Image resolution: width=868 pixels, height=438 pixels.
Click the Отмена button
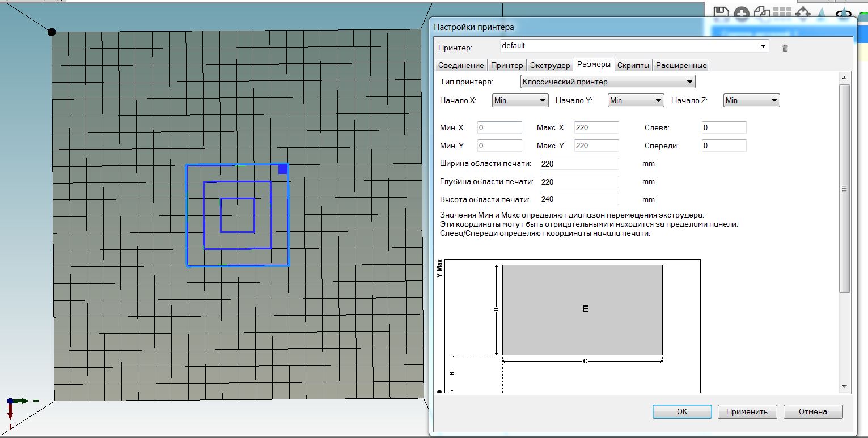(812, 411)
